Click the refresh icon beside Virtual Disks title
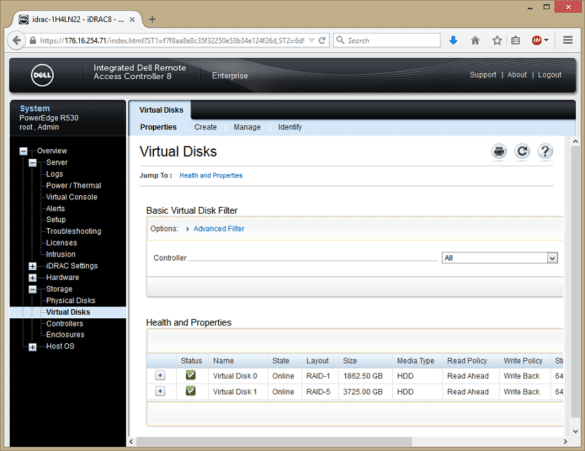585x451 pixels. coord(522,151)
